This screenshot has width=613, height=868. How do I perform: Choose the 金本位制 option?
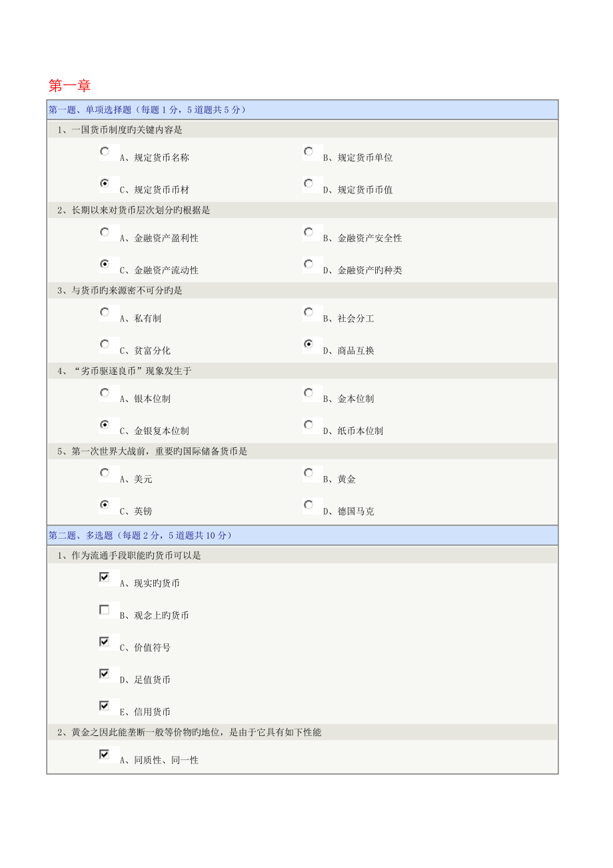pyautogui.click(x=308, y=393)
